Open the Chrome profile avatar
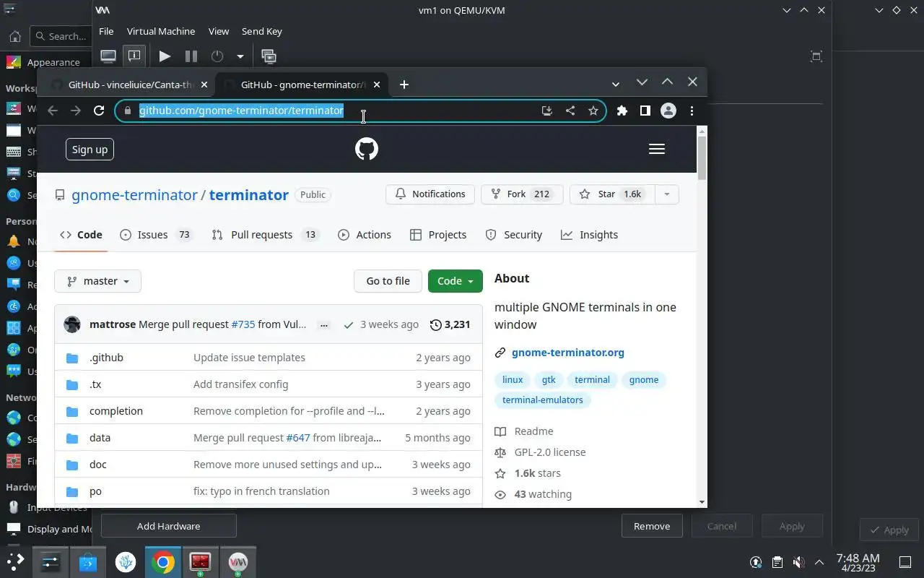Image resolution: width=924 pixels, height=578 pixels. 668,111
